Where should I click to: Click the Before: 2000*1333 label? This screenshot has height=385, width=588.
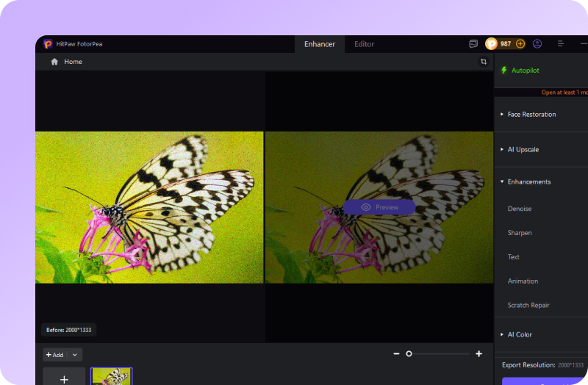pos(68,330)
